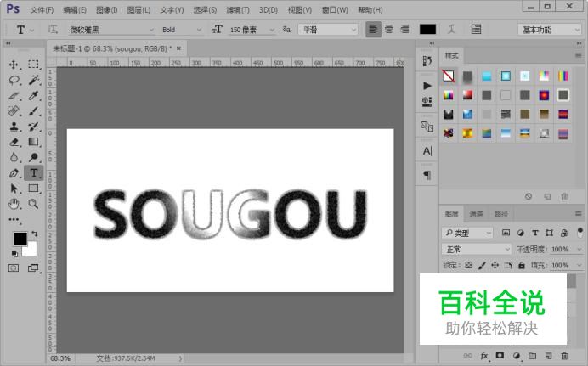Select the Healing Brush tool
Image resolution: width=588 pixels, height=366 pixels.
[14, 111]
